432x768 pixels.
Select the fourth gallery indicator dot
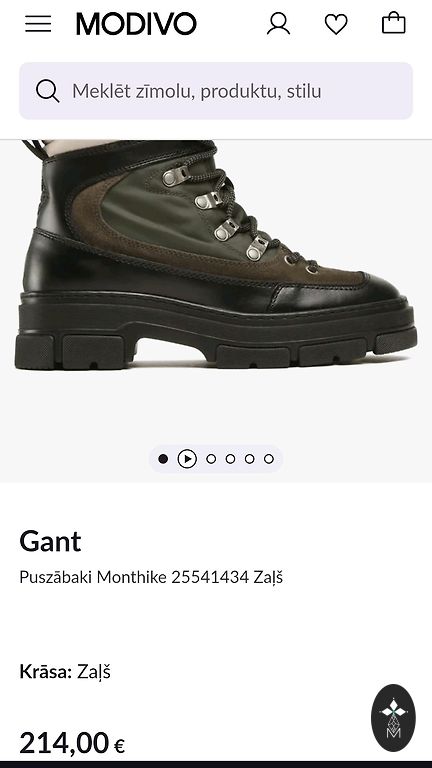[230, 459]
